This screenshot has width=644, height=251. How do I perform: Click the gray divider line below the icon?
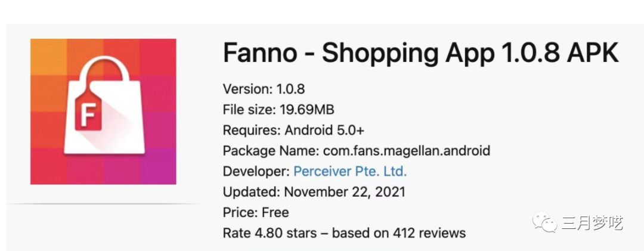point(103,204)
